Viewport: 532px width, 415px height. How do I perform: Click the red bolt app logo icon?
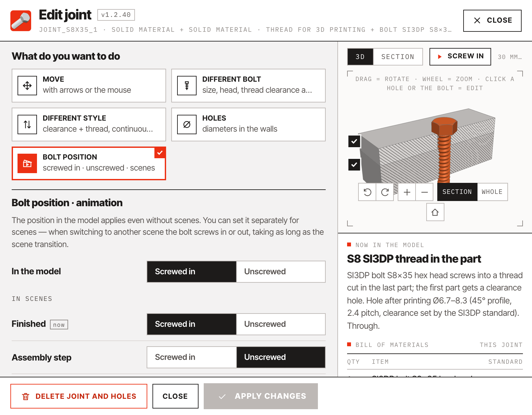pyautogui.click(x=21, y=21)
